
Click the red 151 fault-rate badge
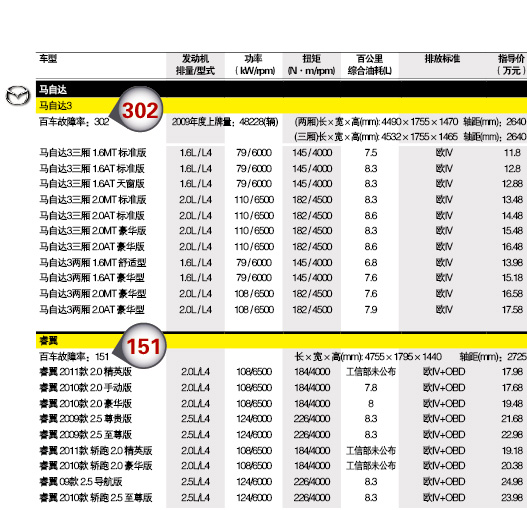(x=143, y=346)
